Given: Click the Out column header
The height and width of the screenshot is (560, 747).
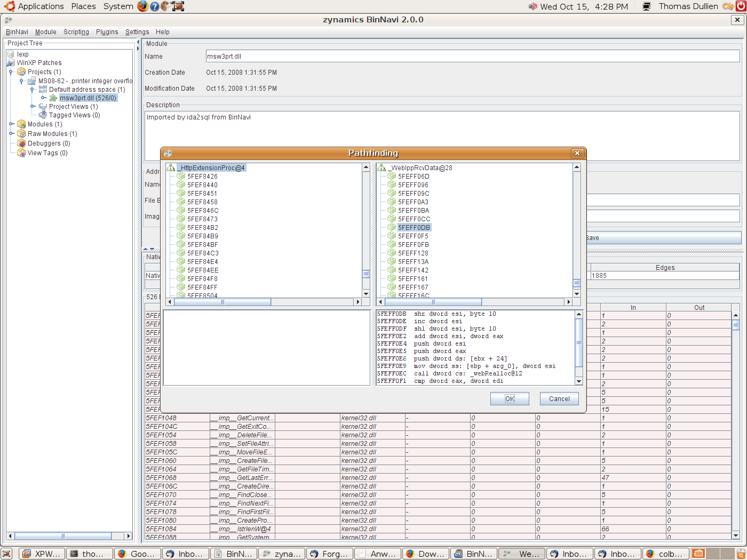Looking at the screenshot, I should (x=699, y=308).
